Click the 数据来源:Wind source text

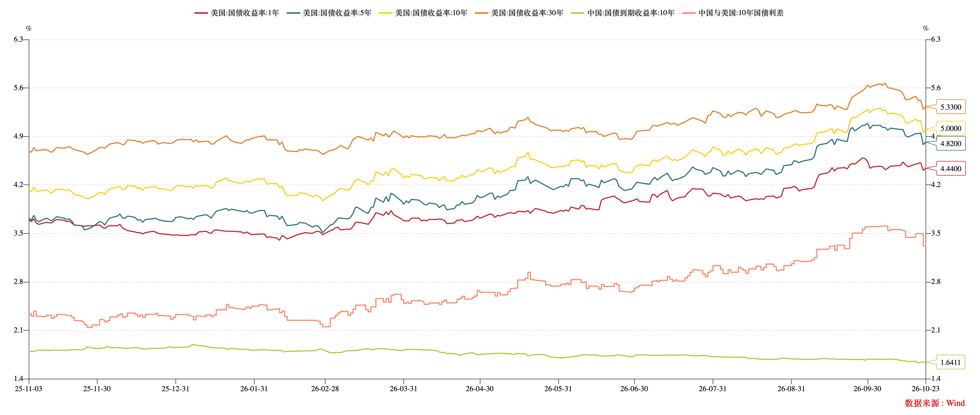(935, 403)
